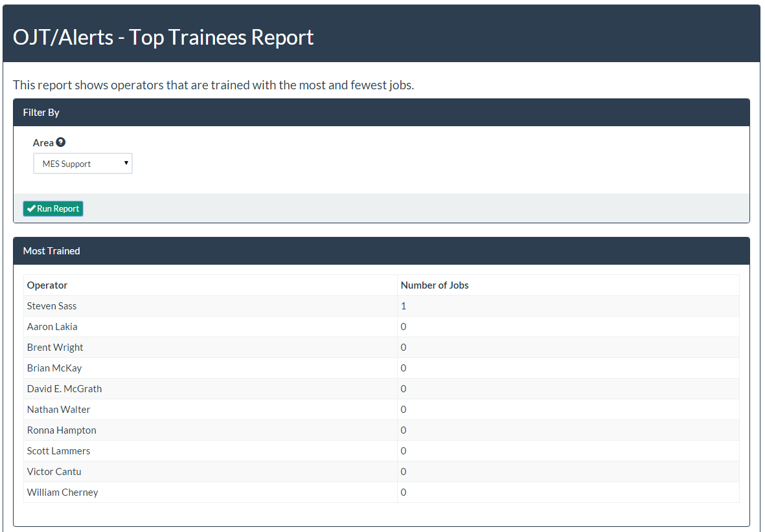Viewport: 765px width, 532px height.
Task: Select the Steven Sass row
Action: point(52,306)
